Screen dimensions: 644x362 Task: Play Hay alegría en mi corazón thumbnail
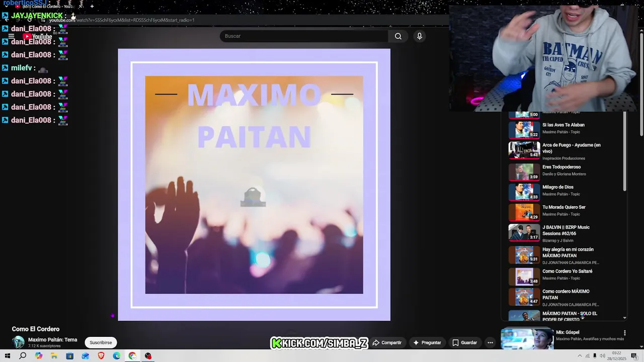pyautogui.click(x=524, y=254)
